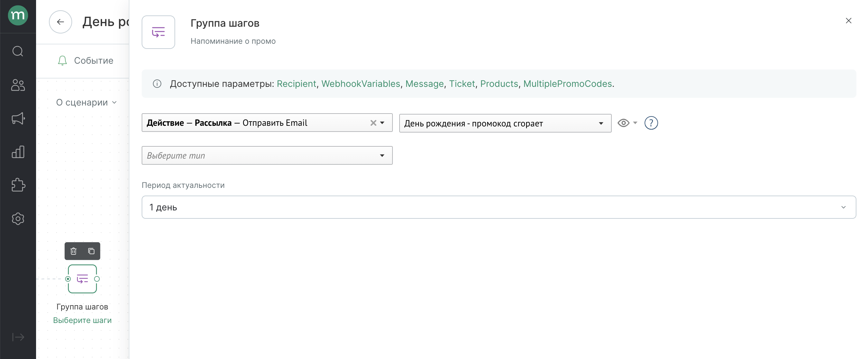The width and height of the screenshot is (868, 359).
Task: Open the WebhookVariables parameter link
Action: (x=361, y=84)
